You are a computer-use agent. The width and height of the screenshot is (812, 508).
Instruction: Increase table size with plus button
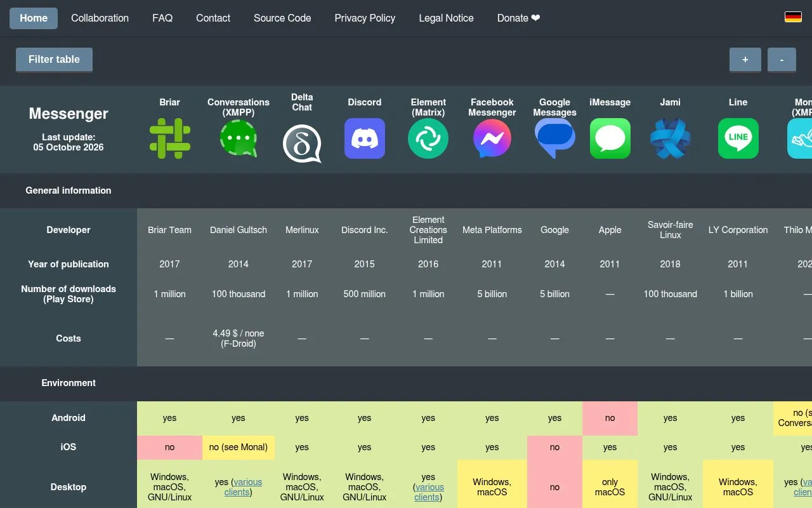[745, 59]
